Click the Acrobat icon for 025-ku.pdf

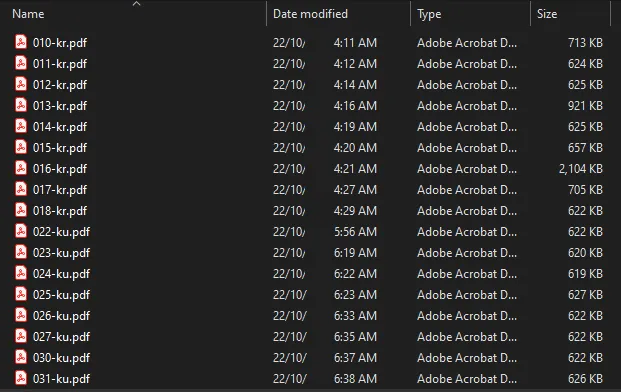pos(21,294)
